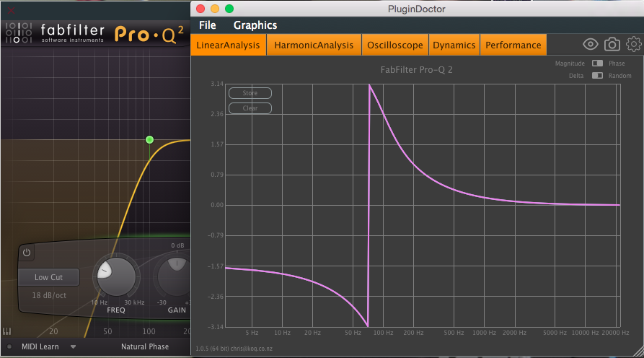Click the version text '1.0.5 (64 bit)'

tap(211, 349)
